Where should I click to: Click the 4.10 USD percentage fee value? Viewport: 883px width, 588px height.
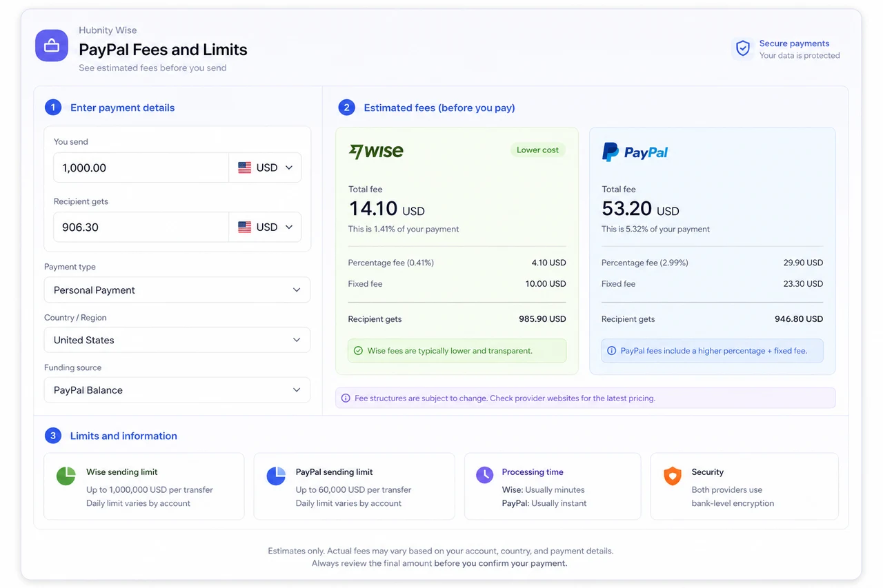tap(548, 263)
